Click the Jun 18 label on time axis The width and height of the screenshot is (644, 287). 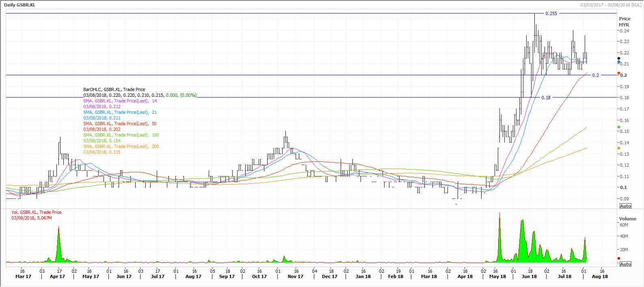529,276
